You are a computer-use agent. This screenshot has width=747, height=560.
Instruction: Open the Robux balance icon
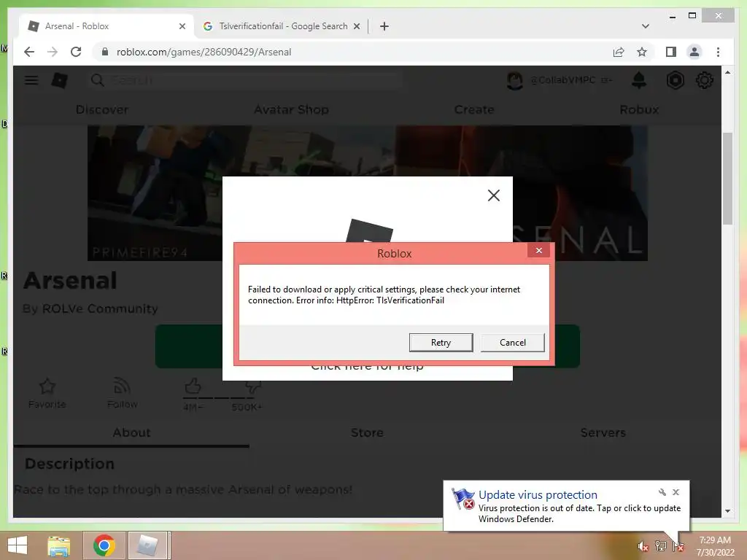click(x=675, y=80)
